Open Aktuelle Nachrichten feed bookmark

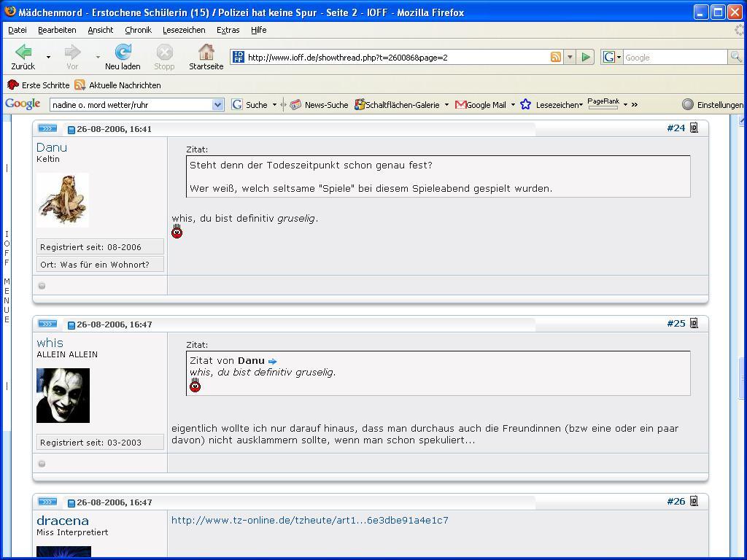pos(117,85)
